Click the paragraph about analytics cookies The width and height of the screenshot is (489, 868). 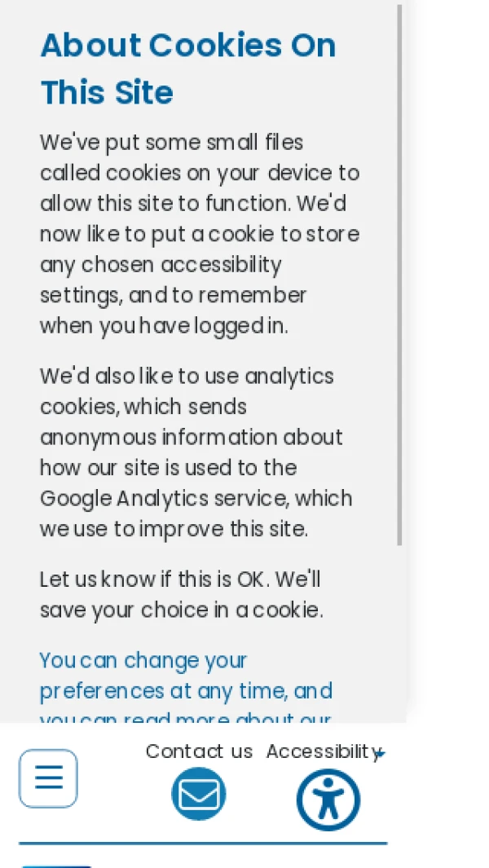point(196,452)
